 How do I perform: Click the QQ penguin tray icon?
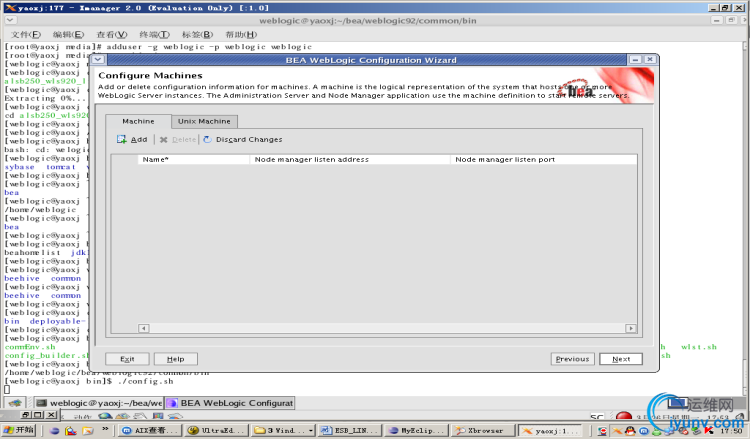pos(629,431)
